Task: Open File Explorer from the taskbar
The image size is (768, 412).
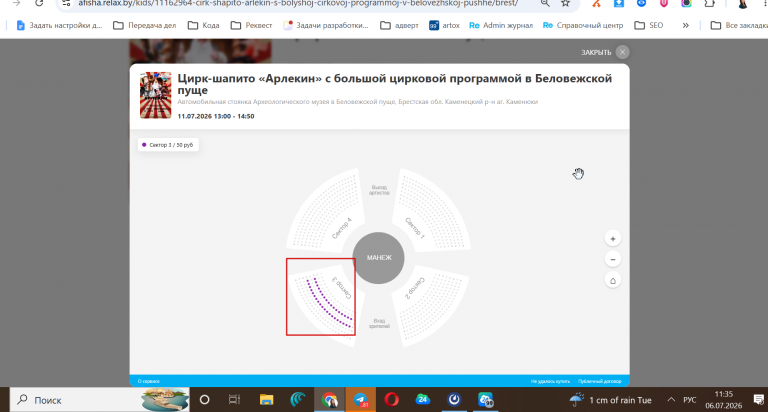Action: 266,400
